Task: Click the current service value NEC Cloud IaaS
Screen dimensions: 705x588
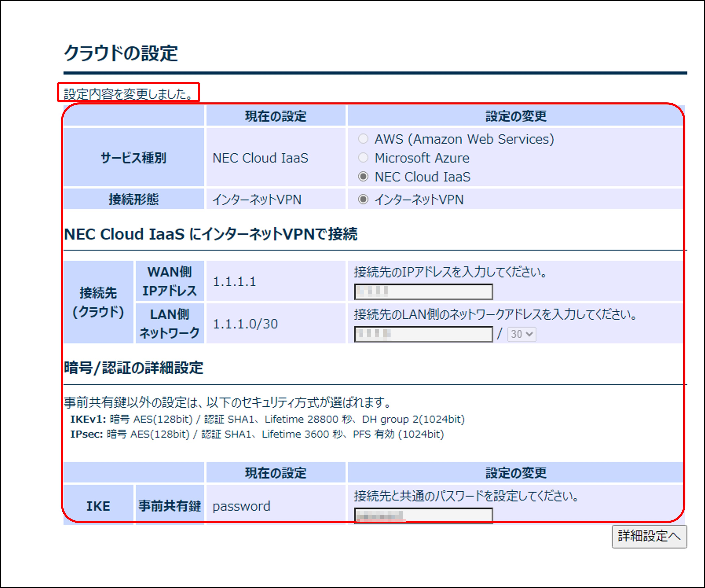Action: pos(260,158)
